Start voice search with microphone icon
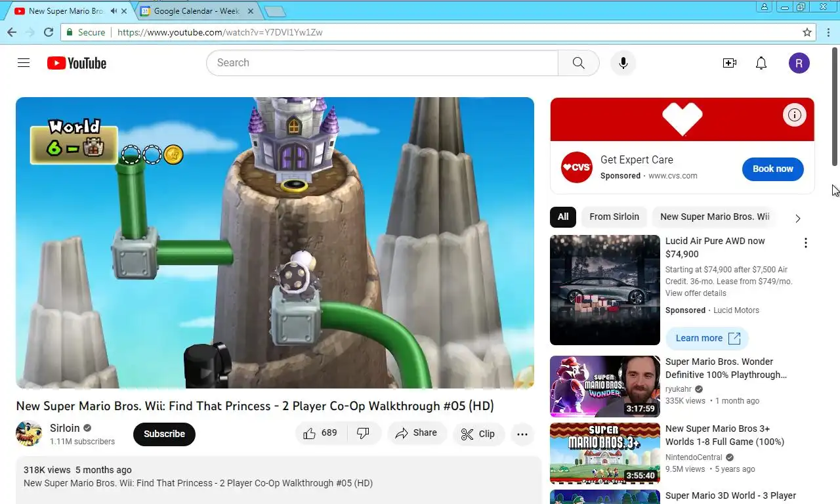The width and height of the screenshot is (840, 504). pyautogui.click(x=623, y=63)
